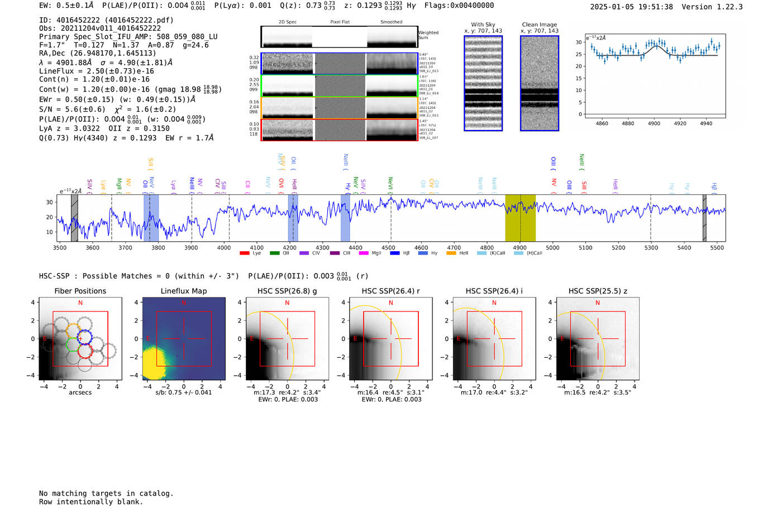
Task: Click the 'Obs: 20211204v011_4016452222' line
Action: [x=100, y=28]
